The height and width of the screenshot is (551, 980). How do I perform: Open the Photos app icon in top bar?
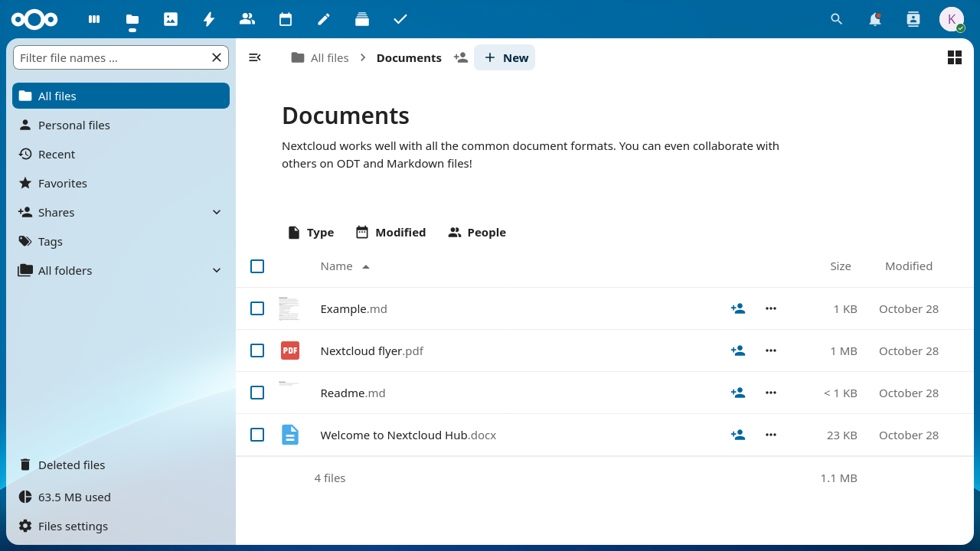coord(171,19)
